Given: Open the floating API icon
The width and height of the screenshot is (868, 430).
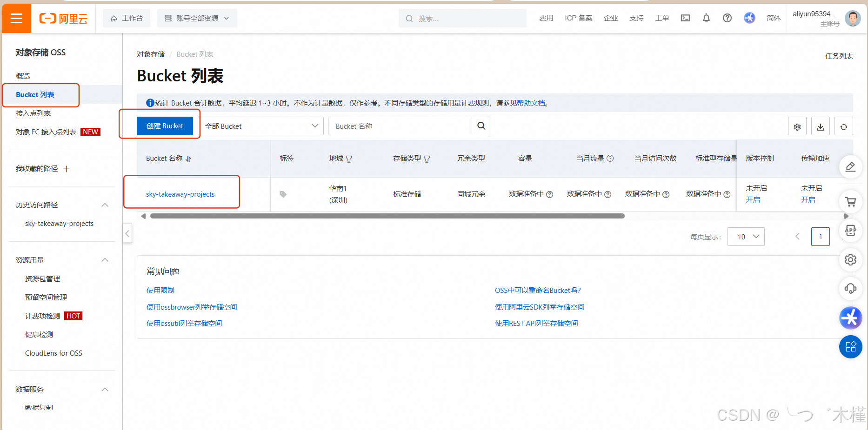Looking at the screenshot, I should click(x=851, y=231).
